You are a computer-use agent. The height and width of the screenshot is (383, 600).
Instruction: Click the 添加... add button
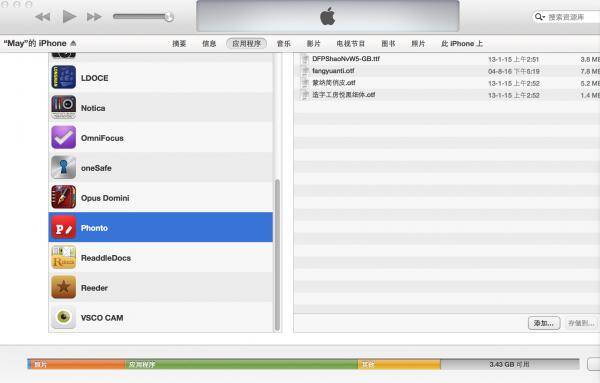coord(544,323)
